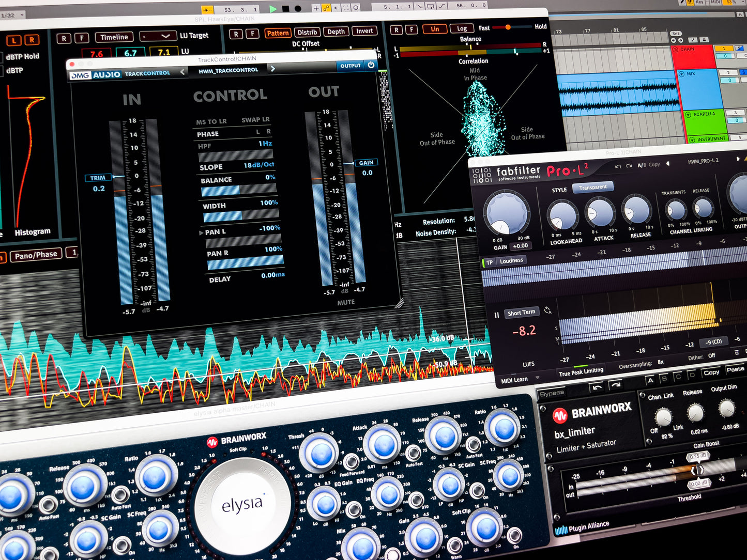Enable Ableton's automation arm link icon
Viewport: 747px width, 560px height.
[326, 8]
